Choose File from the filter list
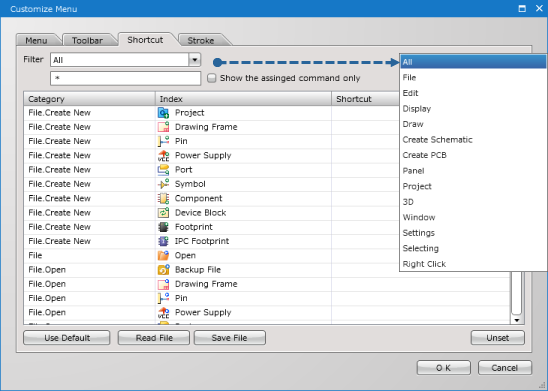The width and height of the screenshot is (548, 391). pos(473,78)
